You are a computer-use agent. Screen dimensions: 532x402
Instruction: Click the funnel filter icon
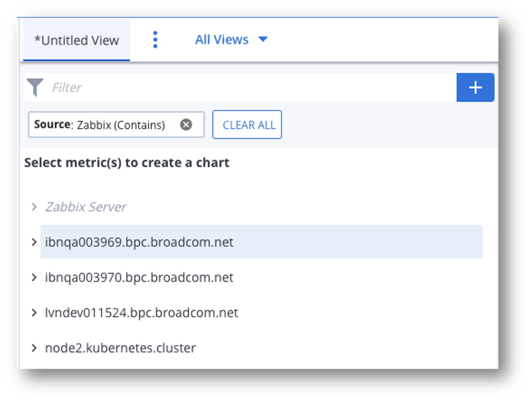(35, 88)
